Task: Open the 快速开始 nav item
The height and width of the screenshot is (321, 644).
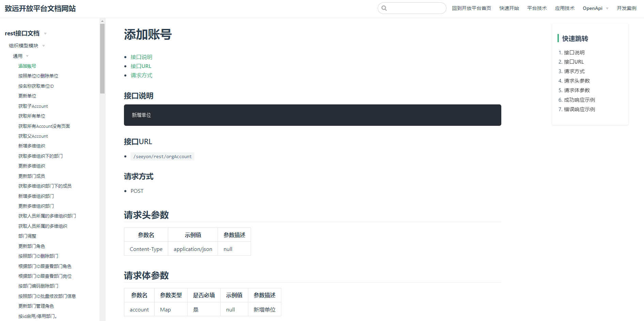Action: click(x=509, y=8)
